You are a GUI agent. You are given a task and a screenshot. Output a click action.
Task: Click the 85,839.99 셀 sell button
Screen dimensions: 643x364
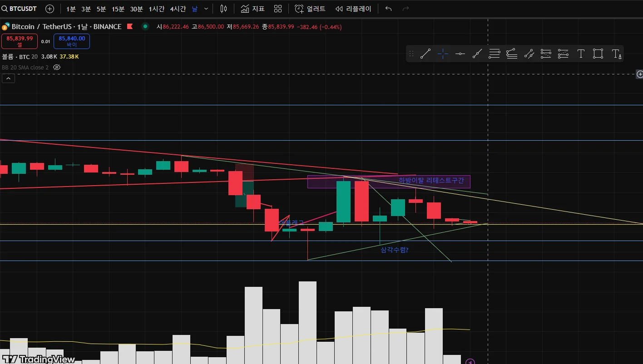click(x=20, y=41)
